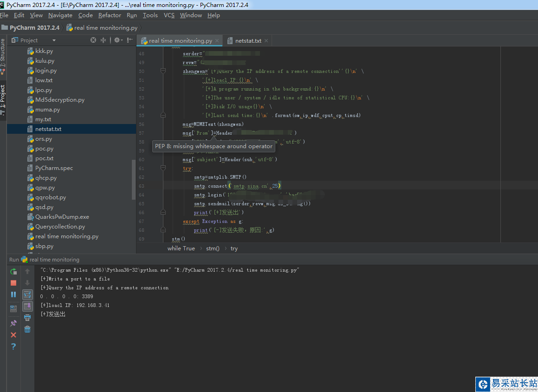Open Run tool window help
Viewport: 538px width, 392px height.
point(13,346)
